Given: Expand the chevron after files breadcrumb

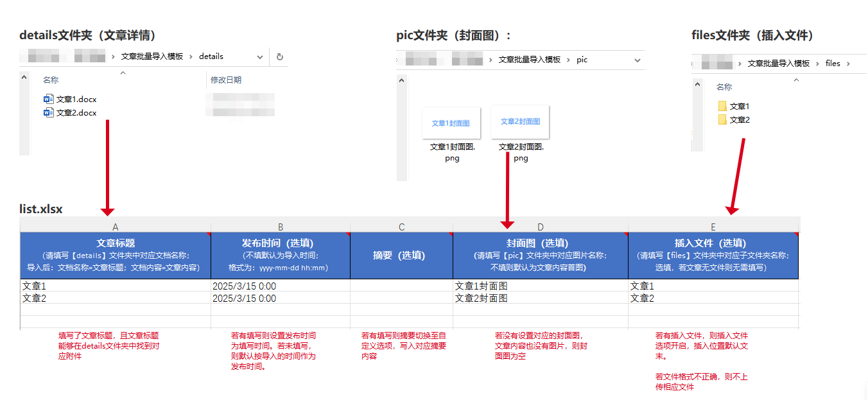Looking at the screenshot, I should [848, 64].
